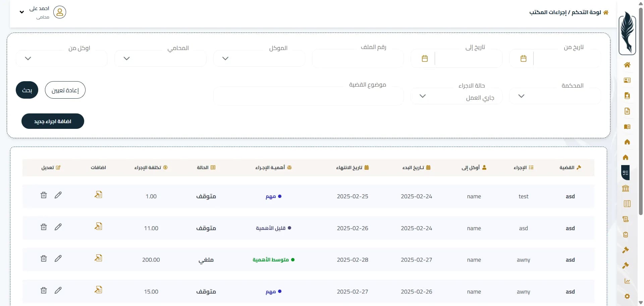This screenshot has width=644, height=306.
Task: Open the settings gear icon in sidebar
Action: pos(627,296)
